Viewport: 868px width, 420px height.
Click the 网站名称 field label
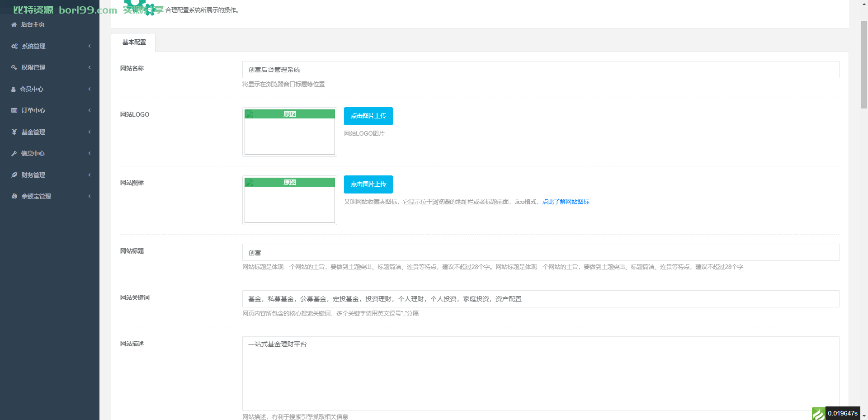[132, 68]
